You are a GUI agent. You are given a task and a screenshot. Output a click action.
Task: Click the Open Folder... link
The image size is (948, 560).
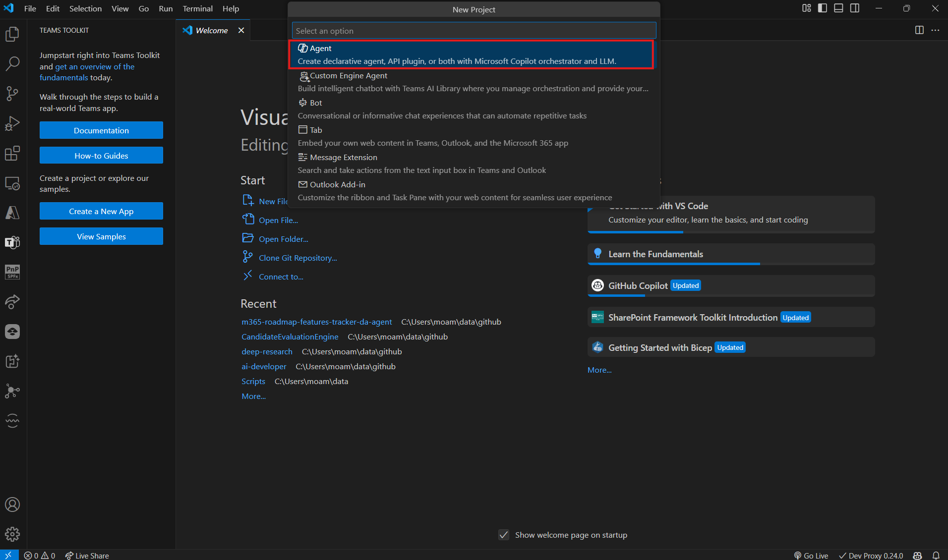(x=283, y=239)
